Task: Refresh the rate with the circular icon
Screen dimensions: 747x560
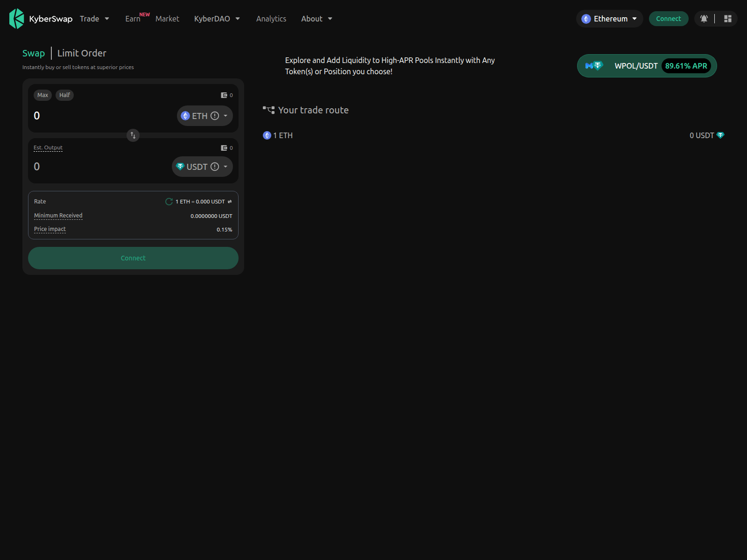Action: (169, 202)
